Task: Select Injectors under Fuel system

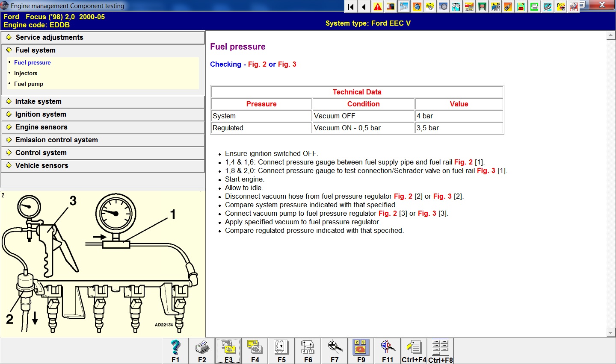Action: (26, 73)
